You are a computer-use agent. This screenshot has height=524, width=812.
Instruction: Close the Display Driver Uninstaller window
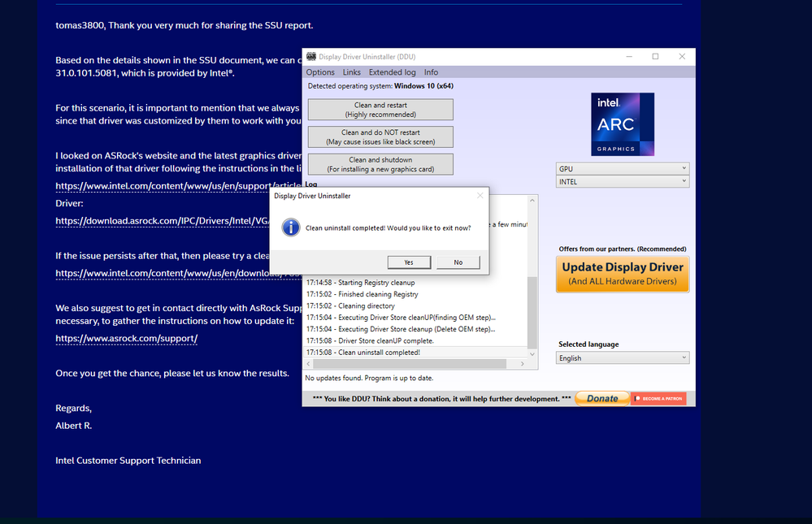pos(682,56)
